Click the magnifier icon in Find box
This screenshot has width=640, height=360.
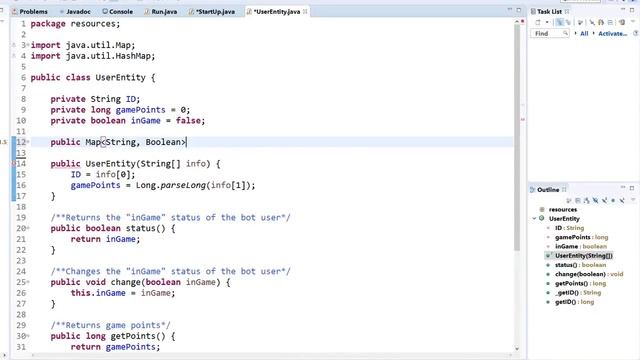pos(565,33)
